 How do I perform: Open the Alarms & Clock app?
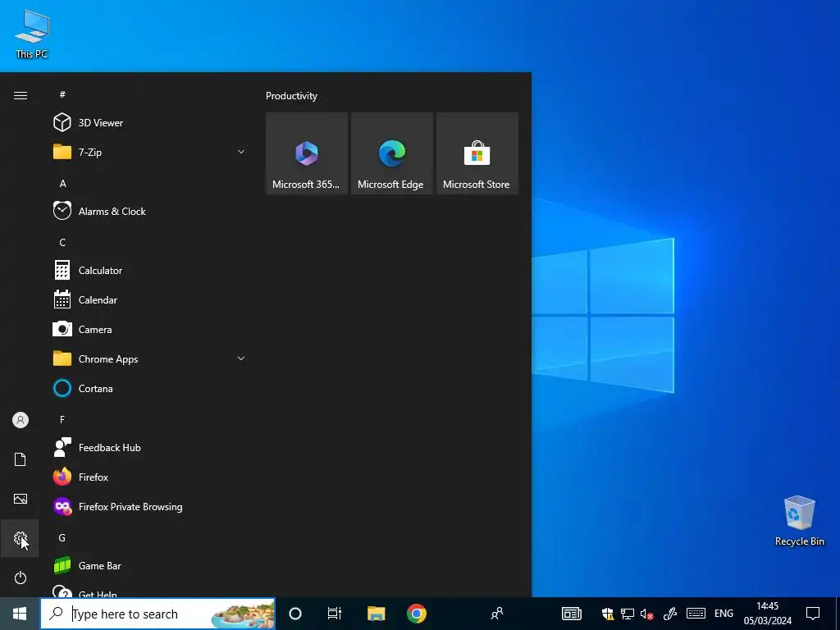pyautogui.click(x=150, y=211)
